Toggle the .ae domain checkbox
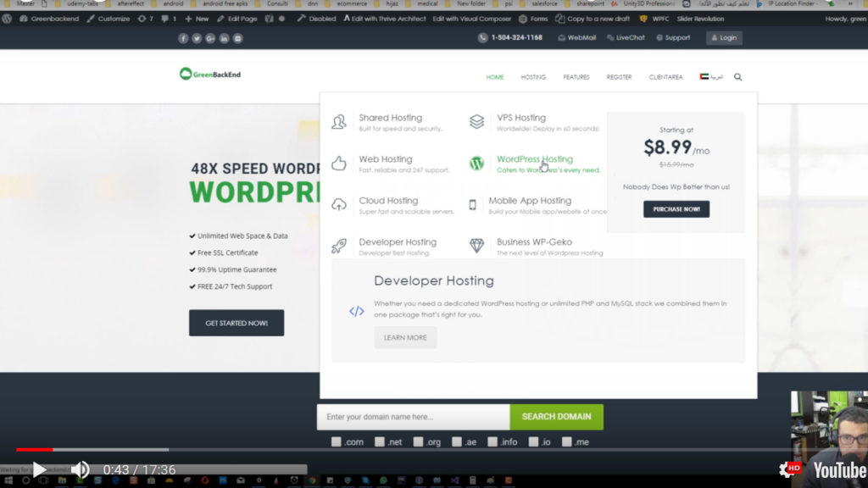This screenshot has width=868, height=488. [x=457, y=441]
